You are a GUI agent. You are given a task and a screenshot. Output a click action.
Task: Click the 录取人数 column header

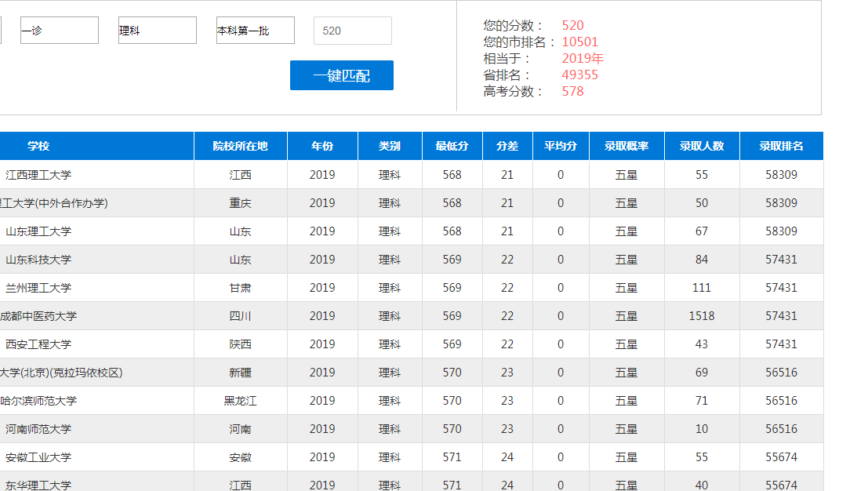[702, 146]
